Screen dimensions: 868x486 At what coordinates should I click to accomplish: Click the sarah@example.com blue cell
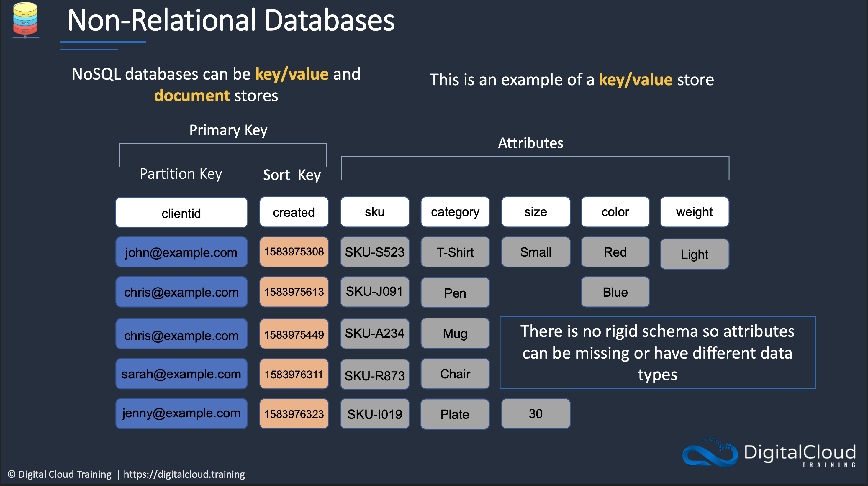(181, 374)
